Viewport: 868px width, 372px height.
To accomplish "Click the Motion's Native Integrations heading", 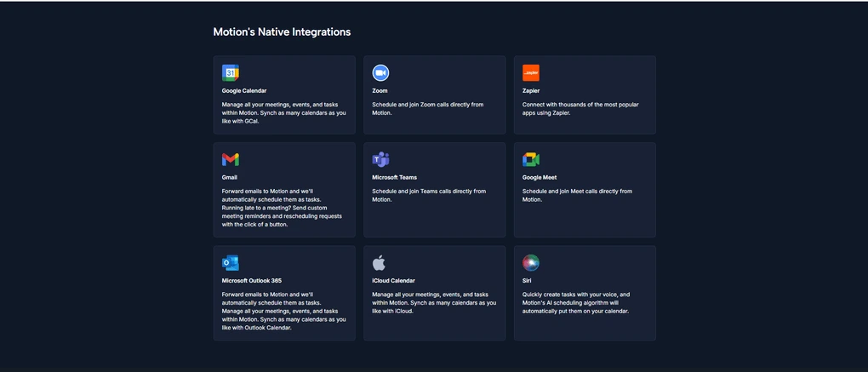I will pos(282,32).
